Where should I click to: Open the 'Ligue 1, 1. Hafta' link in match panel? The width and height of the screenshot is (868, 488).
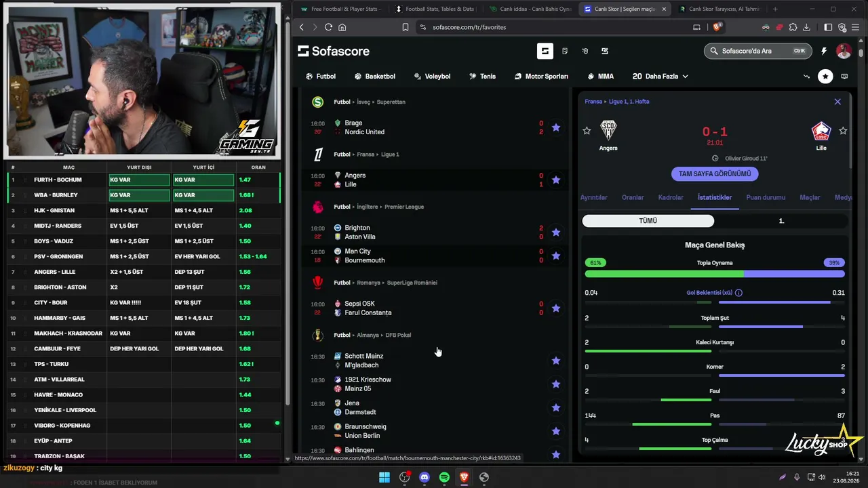(x=629, y=102)
